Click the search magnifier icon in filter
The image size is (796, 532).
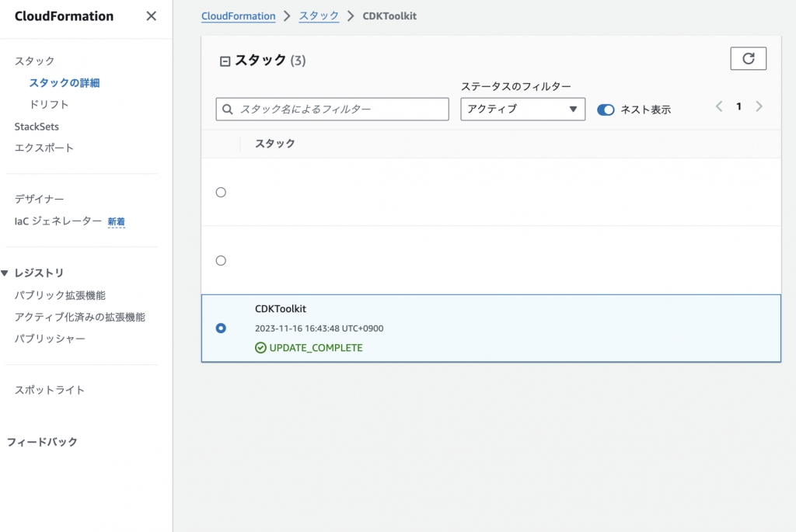pos(229,110)
